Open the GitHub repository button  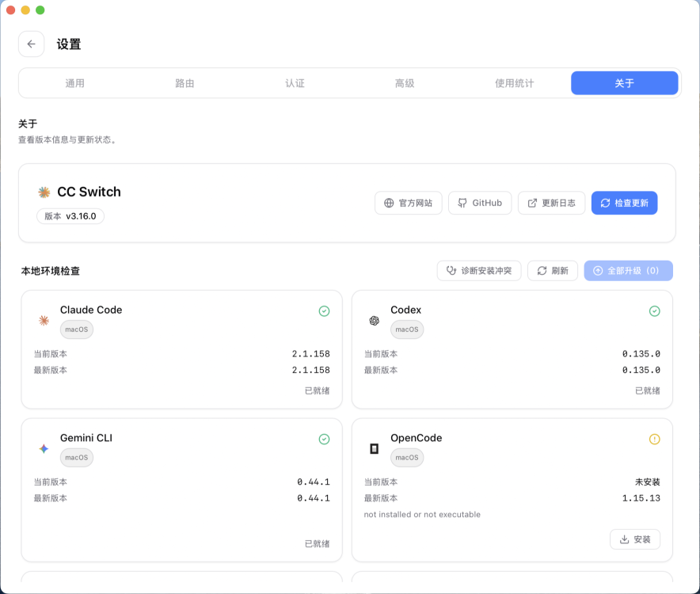click(x=480, y=203)
